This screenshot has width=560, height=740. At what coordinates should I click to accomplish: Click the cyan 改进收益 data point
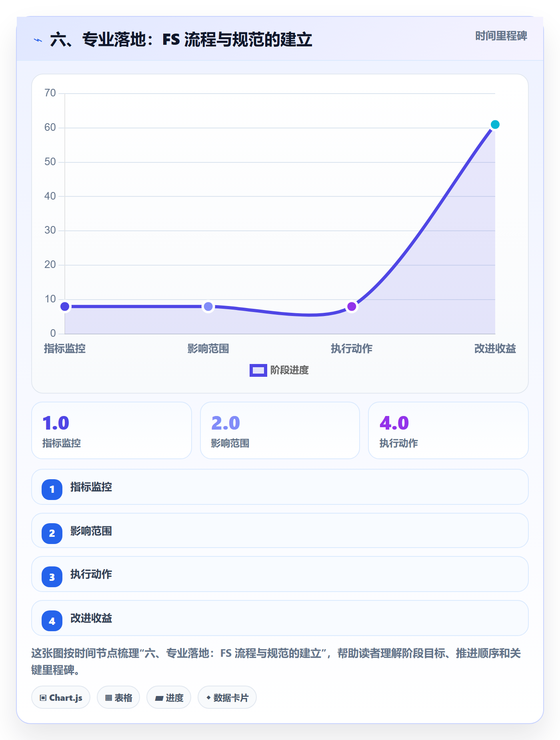[495, 124]
